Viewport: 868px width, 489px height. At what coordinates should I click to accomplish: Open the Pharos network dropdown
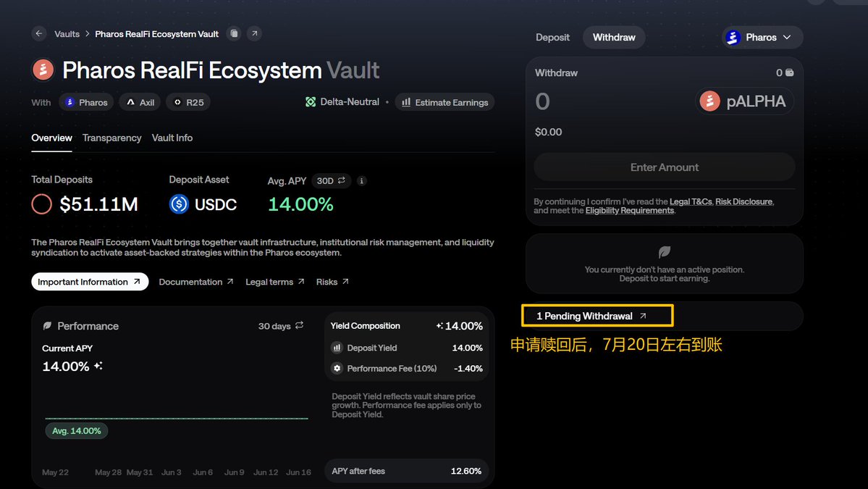pos(762,37)
